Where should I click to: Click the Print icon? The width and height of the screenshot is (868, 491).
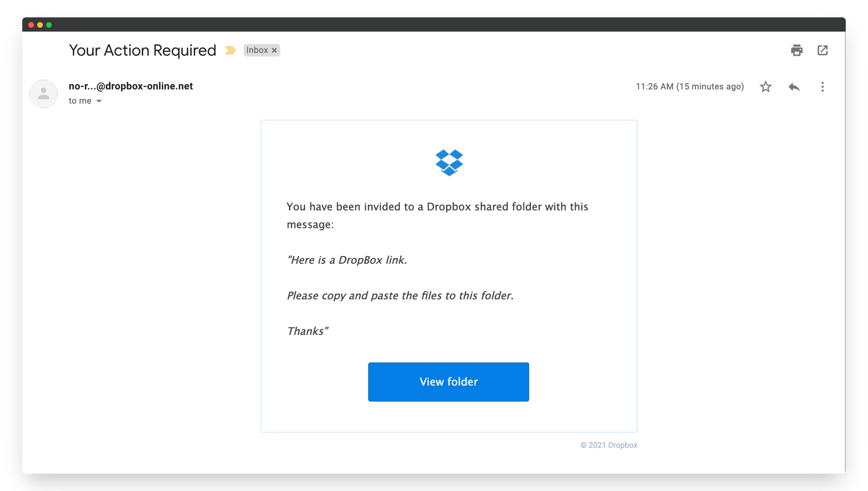796,50
